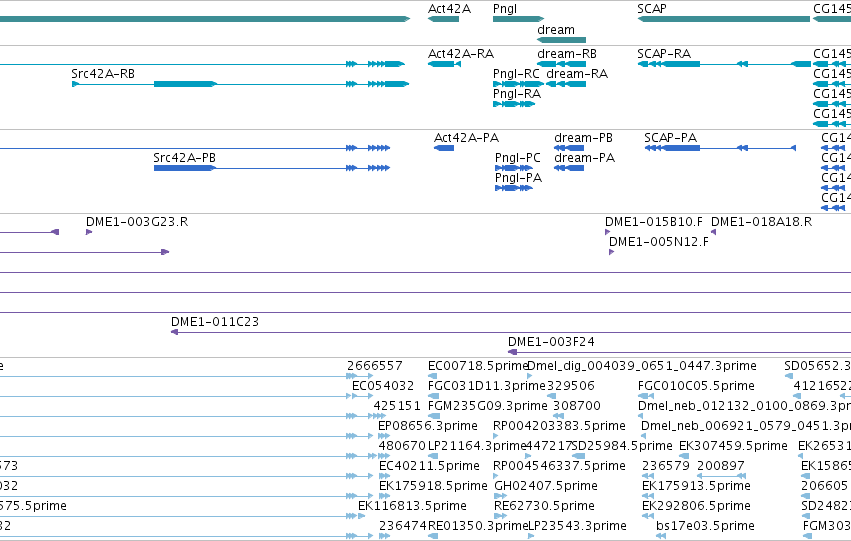Select the dream gene label
The height and width of the screenshot is (541, 851).
coord(556,30)
